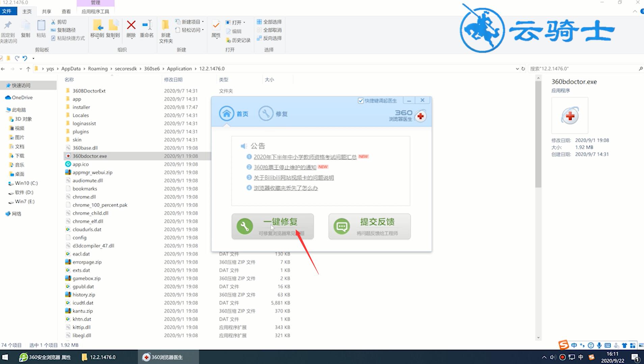Viewport: 644px width, 364px height.
Task: Switch to 360 Browser Doctor taskbar button
Action: (x=168, y=357)
